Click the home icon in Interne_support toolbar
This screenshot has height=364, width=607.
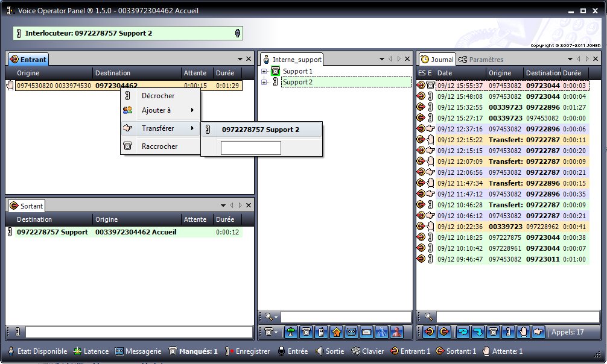tap(337, 332)
